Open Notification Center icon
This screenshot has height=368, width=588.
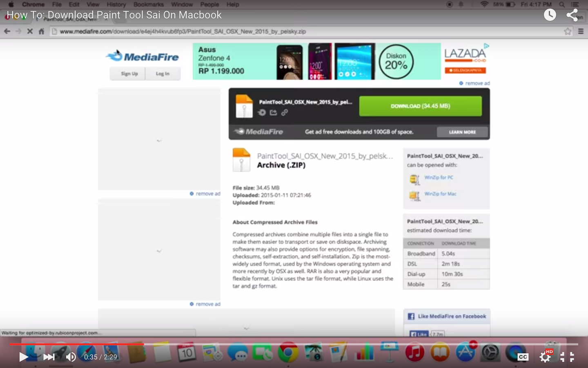pos(575,4)
